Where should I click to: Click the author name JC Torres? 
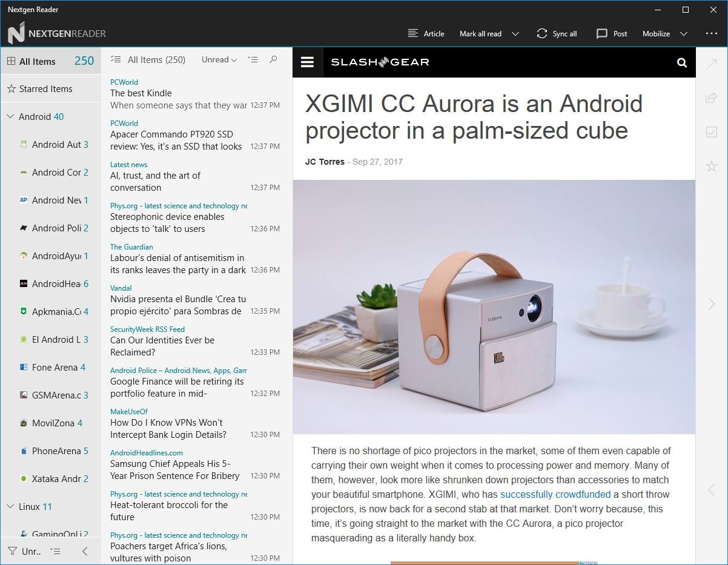coord(325,162)
